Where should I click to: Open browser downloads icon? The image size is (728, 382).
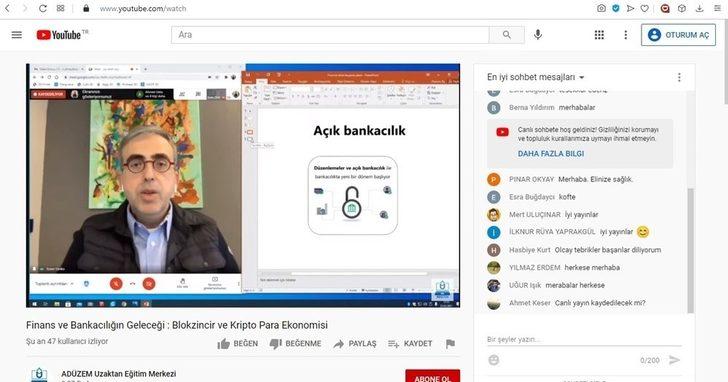click(699, 8)
